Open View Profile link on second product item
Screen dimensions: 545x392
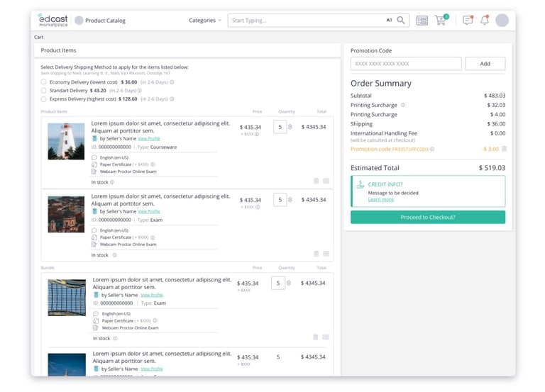[149, 211]
